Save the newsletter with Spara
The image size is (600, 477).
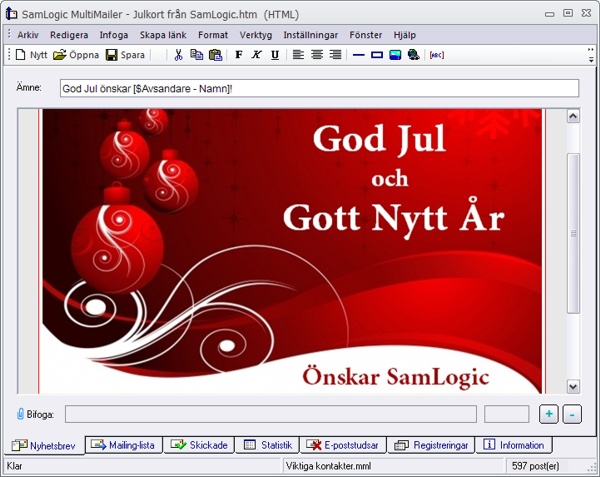[x=125, y=55]
